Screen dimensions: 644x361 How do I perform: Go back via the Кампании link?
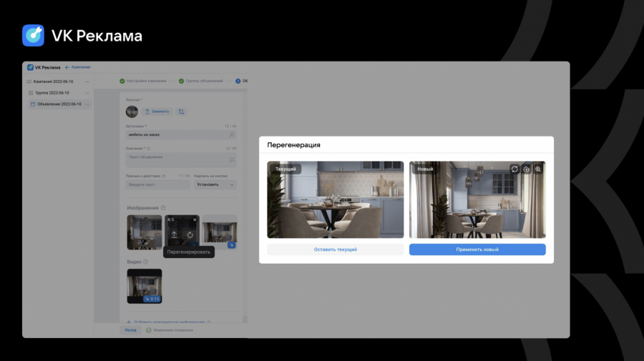click(x=77, y=67)
